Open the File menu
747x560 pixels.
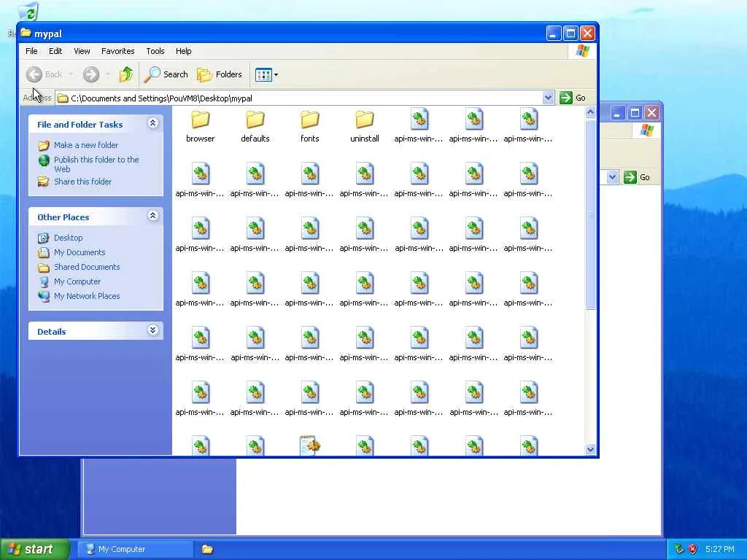[31, 51]
